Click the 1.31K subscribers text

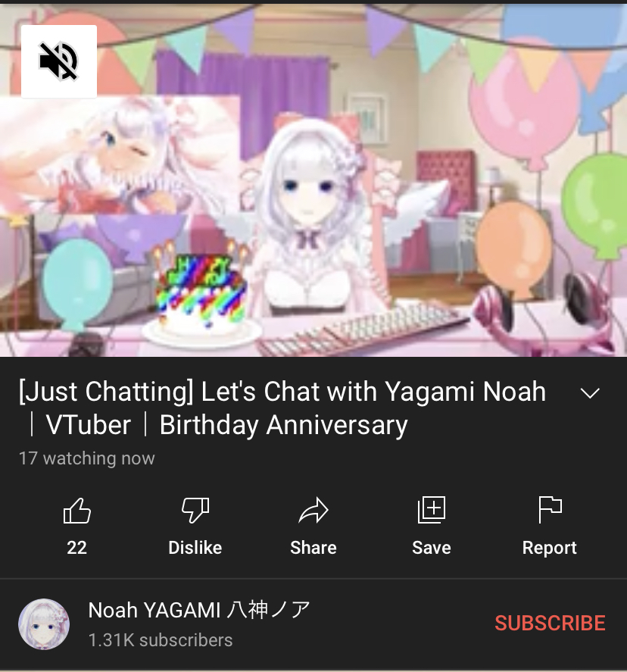161,640
